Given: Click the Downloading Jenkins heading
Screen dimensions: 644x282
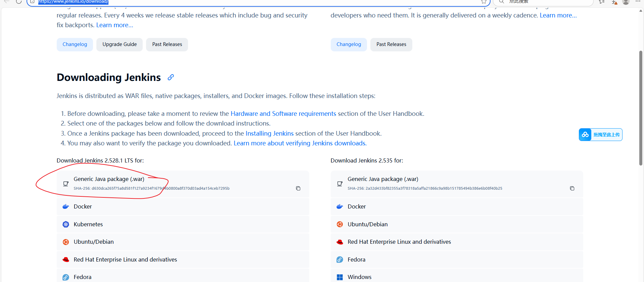Looking at the screenshot, I should click(109, 77).
